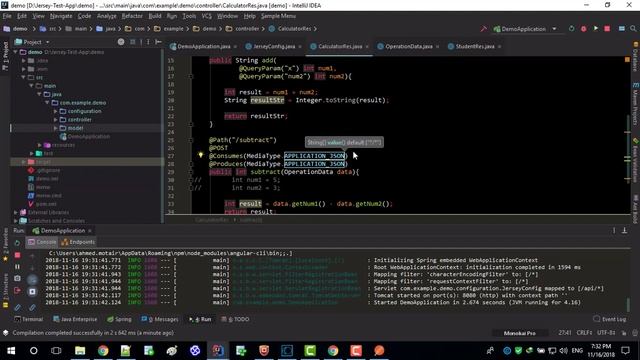The height and width of the screenshot is (360, 640).
Task: Click the taskbar clock showing 7:32 PM
Action: (x=601, y=351)
